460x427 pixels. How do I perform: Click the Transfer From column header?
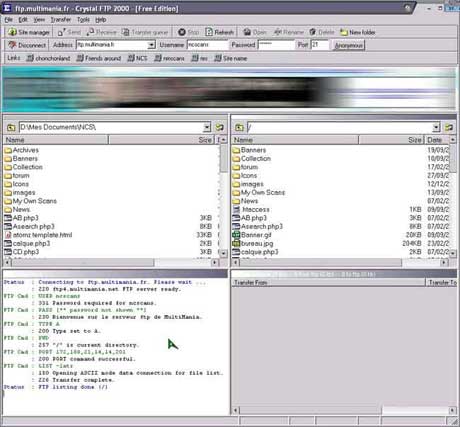coord(328,283)
